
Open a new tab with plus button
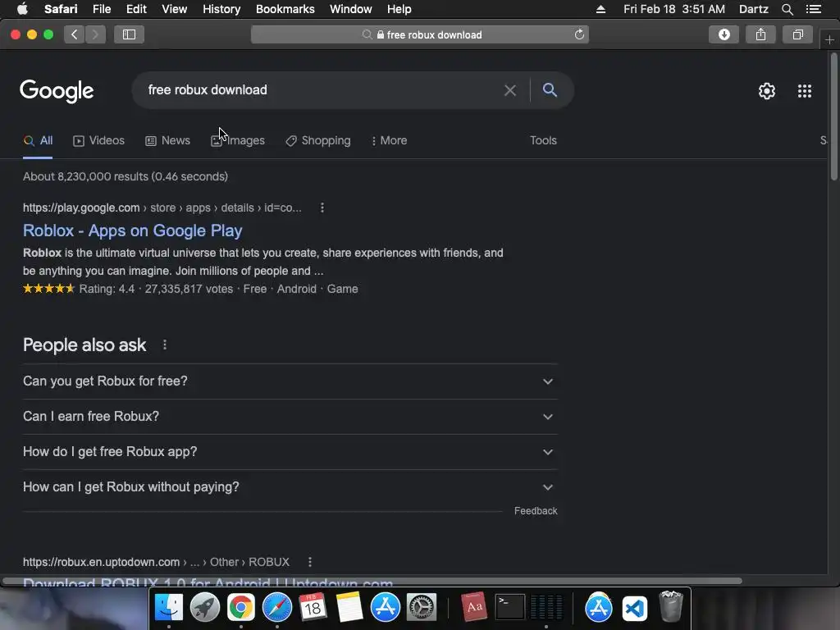click(829, 39)
